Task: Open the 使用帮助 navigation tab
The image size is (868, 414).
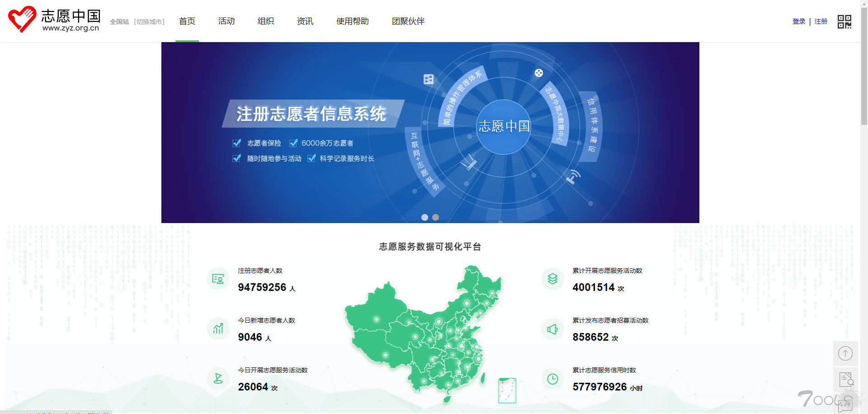Action: point(352,21)
